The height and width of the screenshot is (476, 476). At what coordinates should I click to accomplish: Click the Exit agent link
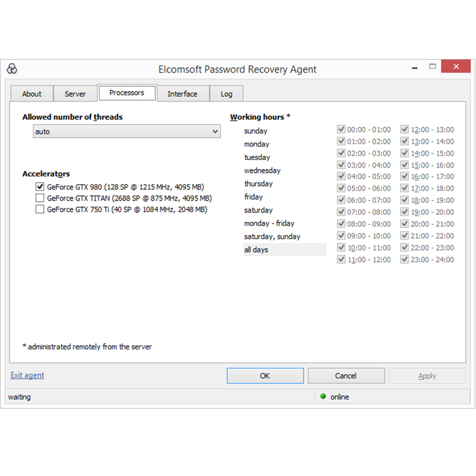[27, 375]
